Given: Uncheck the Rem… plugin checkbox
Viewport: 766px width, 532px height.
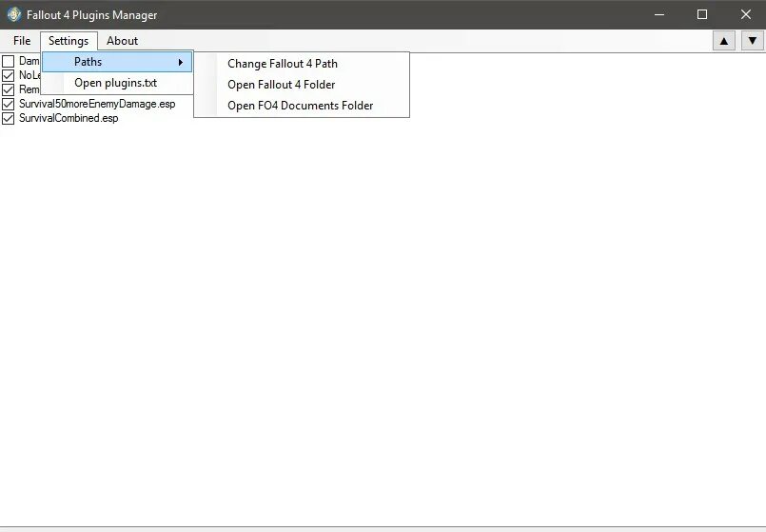Looking at the screenshot, I should [x=9, y=89].
